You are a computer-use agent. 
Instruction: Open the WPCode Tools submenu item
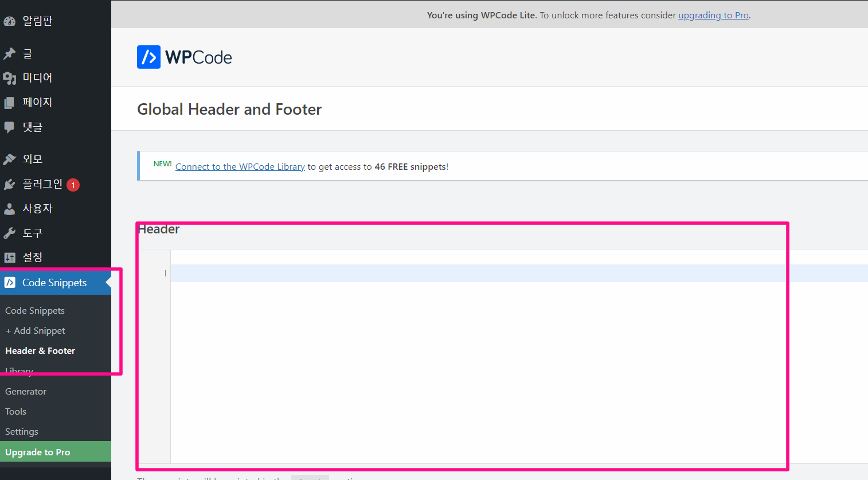click(16, 412)
